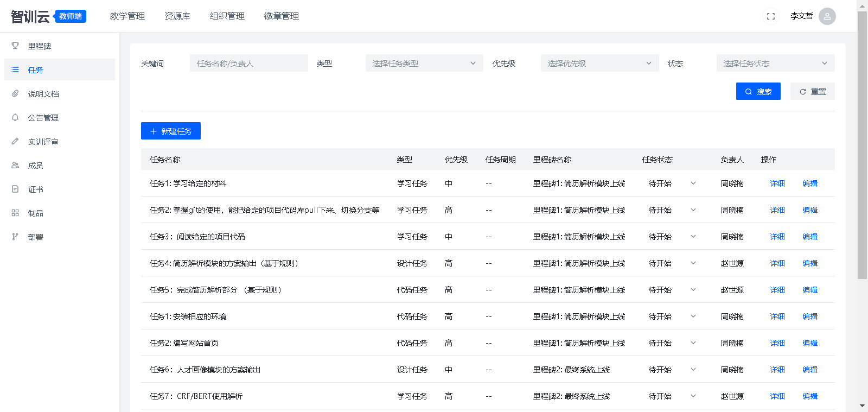Open 详细 for 任务4: 简历解析模块的方案输出
The width and height of the screenshot is (868, 412).
click(777, 263)
